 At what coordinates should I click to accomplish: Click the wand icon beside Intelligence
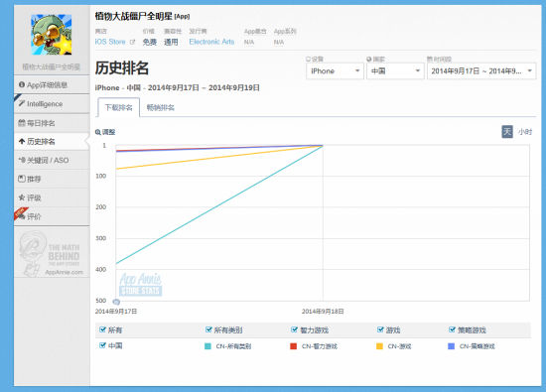(x=22, y=103)
